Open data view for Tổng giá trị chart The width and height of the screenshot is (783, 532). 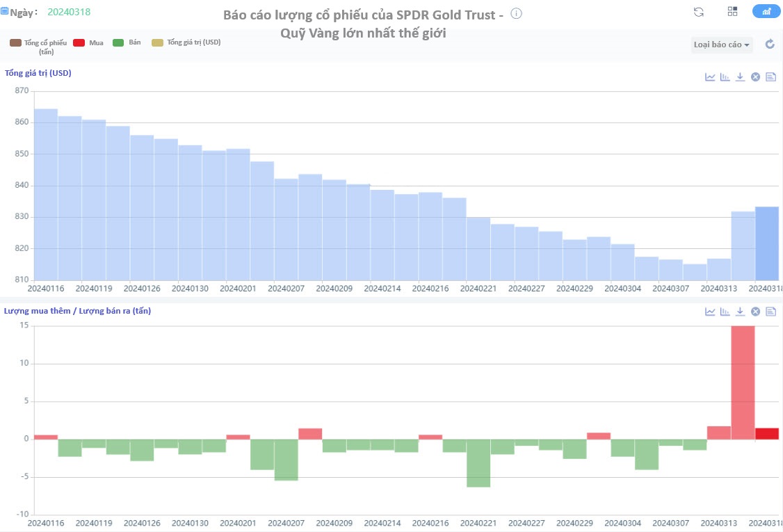(771, 77)
